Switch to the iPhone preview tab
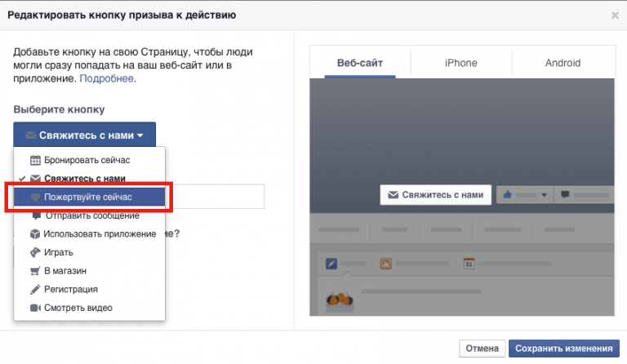Screen dimensions: 627x364 click(x=460, y=63)
